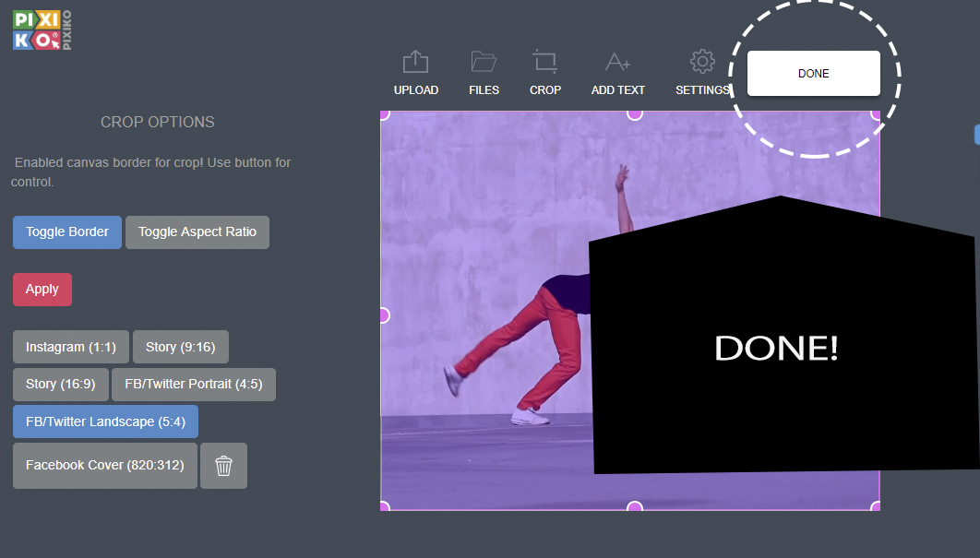
Task: Select FB/Twitter Portrait (4:5) preset
Action: click(194, 385)
